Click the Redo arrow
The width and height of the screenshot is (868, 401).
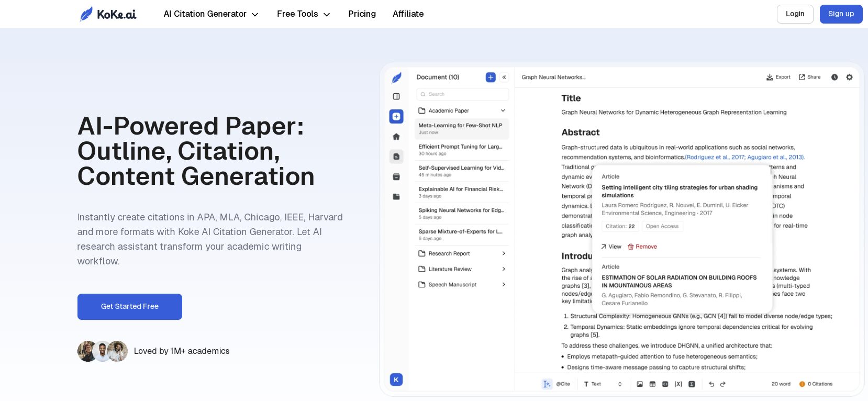723,384
